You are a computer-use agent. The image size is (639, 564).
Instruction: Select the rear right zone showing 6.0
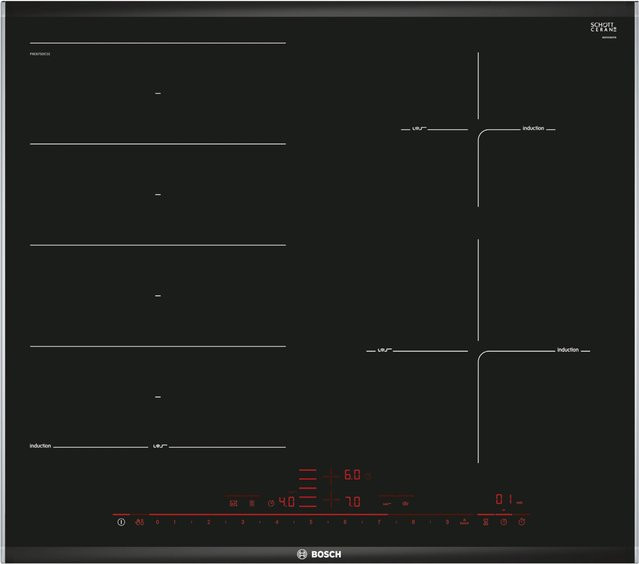(352, 475)
